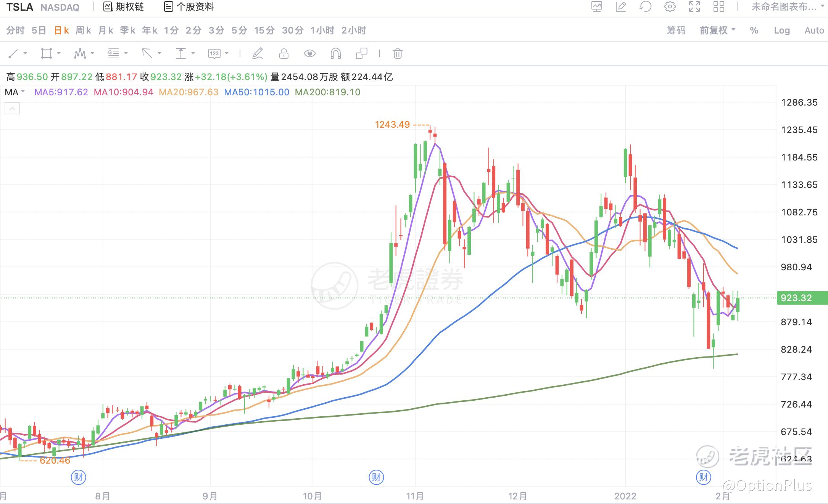
Task: Select the rectangle shape tool
Action: click(x=47, y=53)
